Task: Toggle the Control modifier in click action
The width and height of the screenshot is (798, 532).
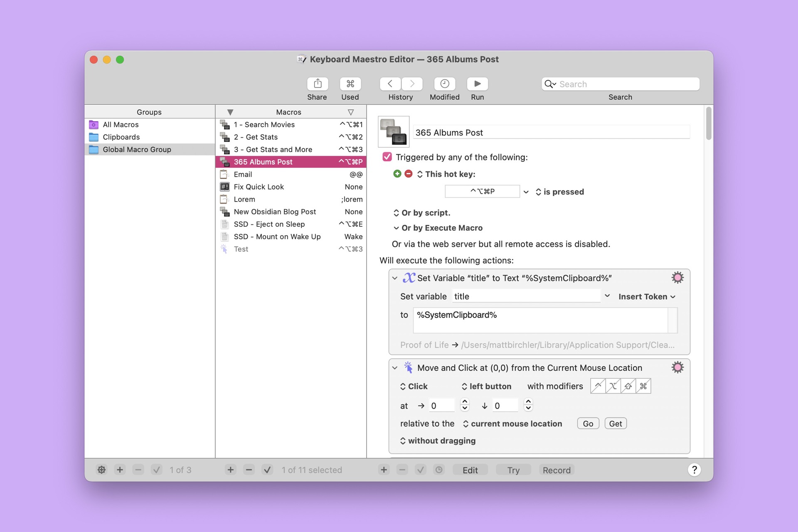Action: point(598,386)
